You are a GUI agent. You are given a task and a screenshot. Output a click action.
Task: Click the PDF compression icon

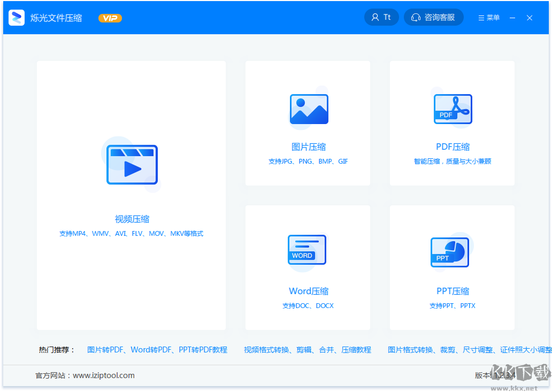(x=453, y=109)
